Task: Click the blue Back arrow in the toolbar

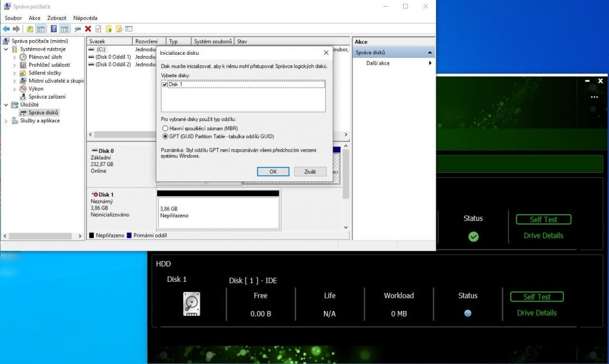Action: point(6,29)
